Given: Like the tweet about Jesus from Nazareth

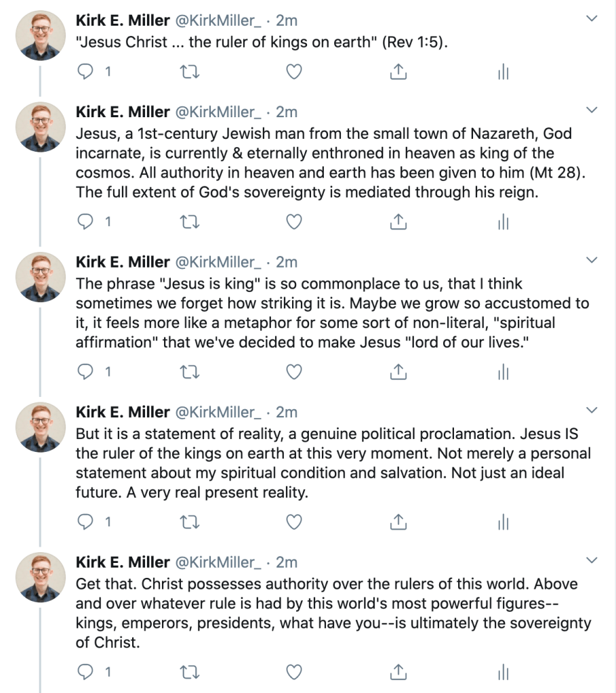Looking at the screenshot, I should tap(293, 222).
